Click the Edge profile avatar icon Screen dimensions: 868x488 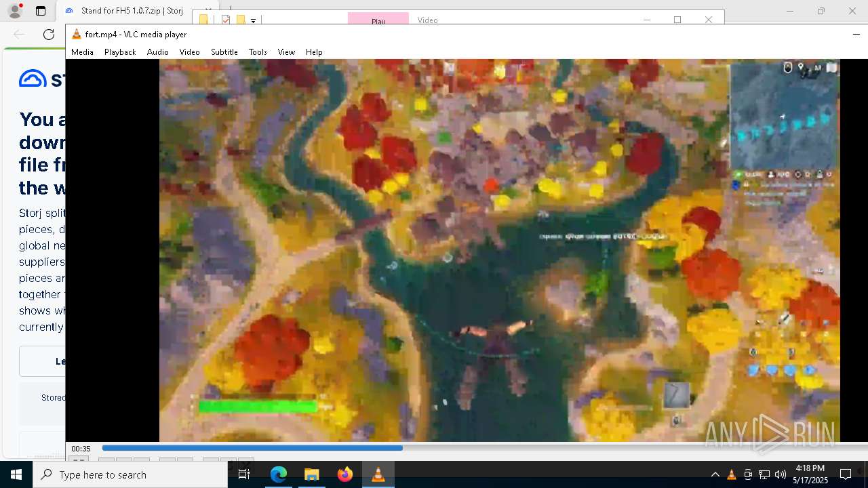[x=15, y=11]
